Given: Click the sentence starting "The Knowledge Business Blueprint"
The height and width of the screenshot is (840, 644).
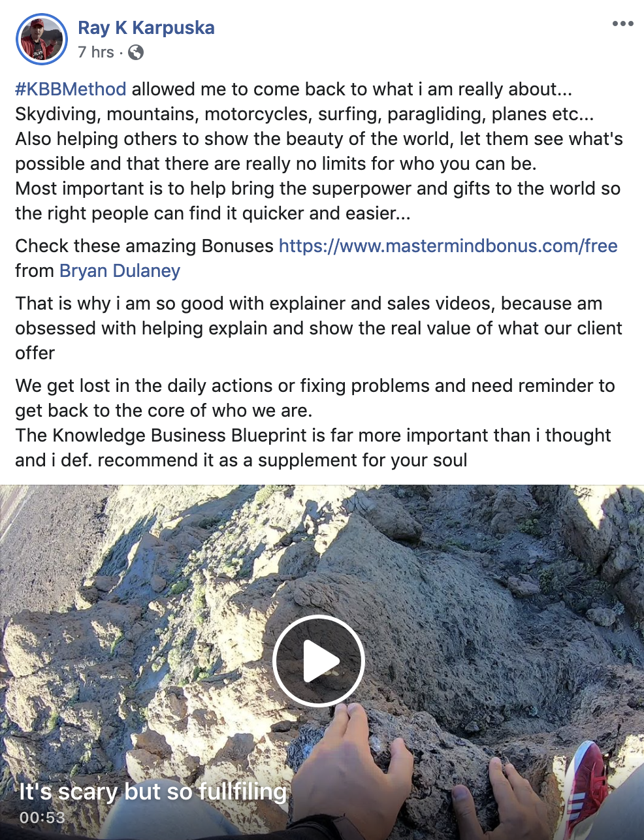Looking at the screenshot, I should pyautogui.click(x=313, y=436).
